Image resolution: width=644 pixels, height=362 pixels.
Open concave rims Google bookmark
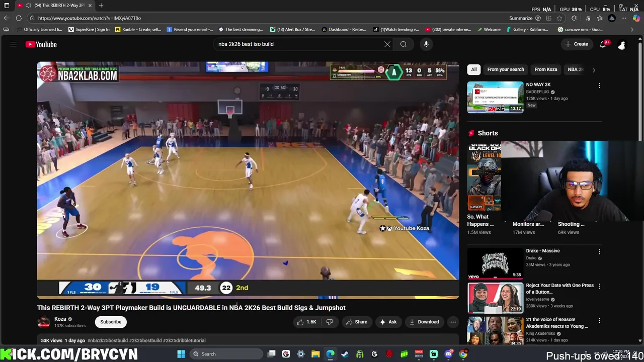pyautogui.click(x=580, y=30)
